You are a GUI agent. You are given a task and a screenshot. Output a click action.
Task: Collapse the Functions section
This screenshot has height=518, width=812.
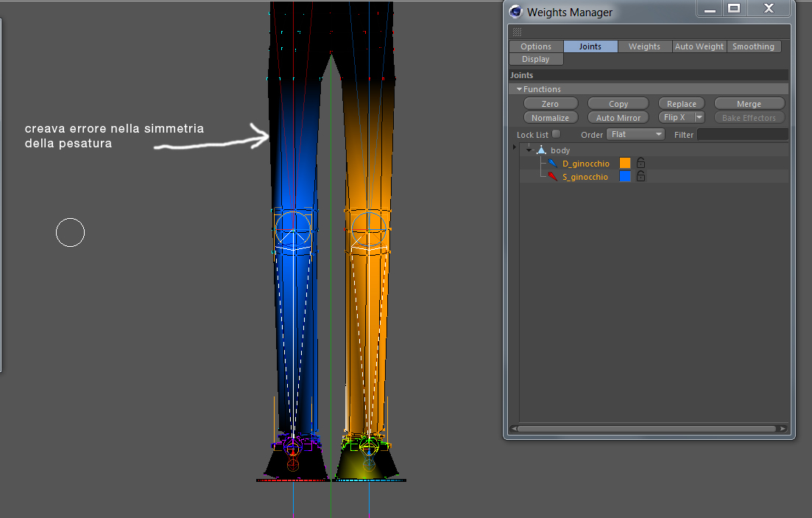[519, 89]
